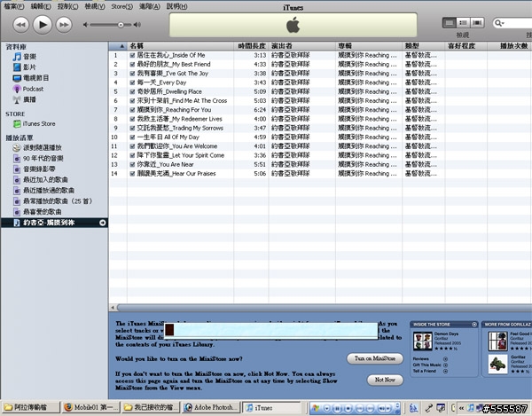Image resolution: width=532 pixels, height=416 pixels.
Task: Open the Feel Good album cover thumbnail
Action: coord(497,341)
